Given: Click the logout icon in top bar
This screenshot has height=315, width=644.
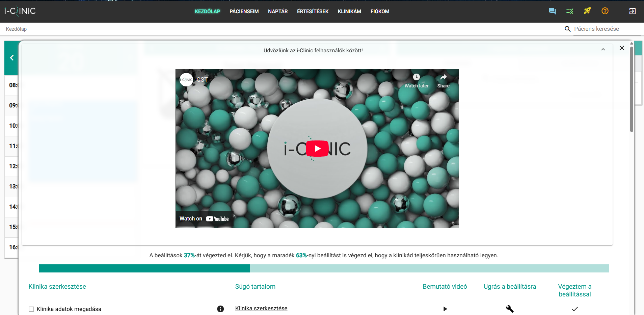Looking at the screenshot, I should [x=632, y=11].
